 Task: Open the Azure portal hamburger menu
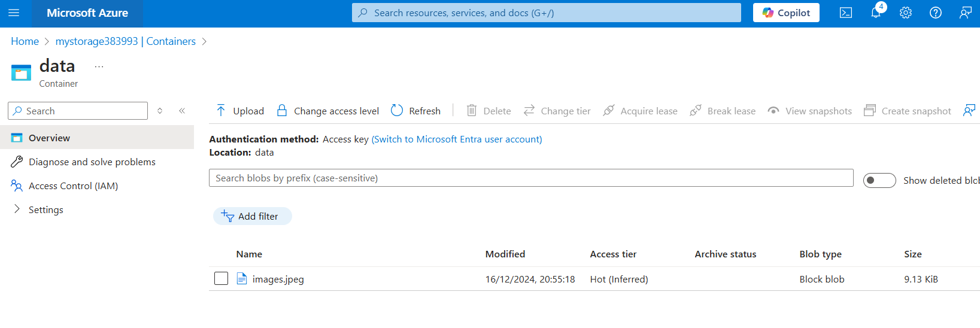point(14,13)
